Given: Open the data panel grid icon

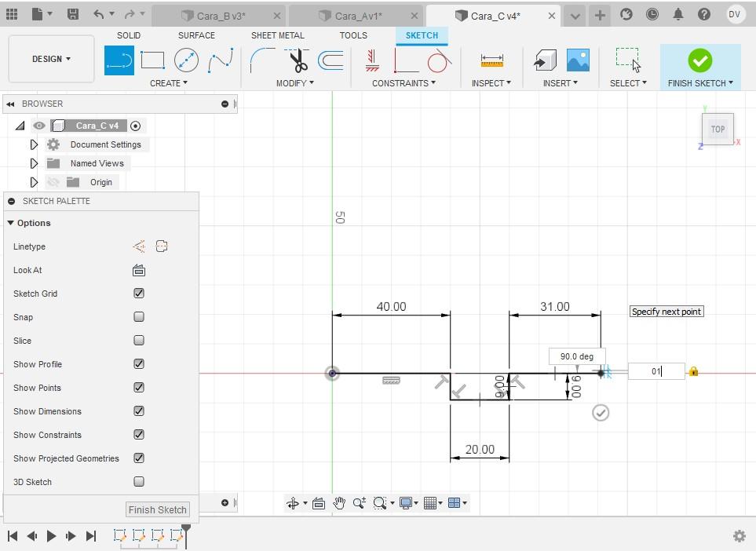Looking at the screenshot, I should click(x=12, y=14).
